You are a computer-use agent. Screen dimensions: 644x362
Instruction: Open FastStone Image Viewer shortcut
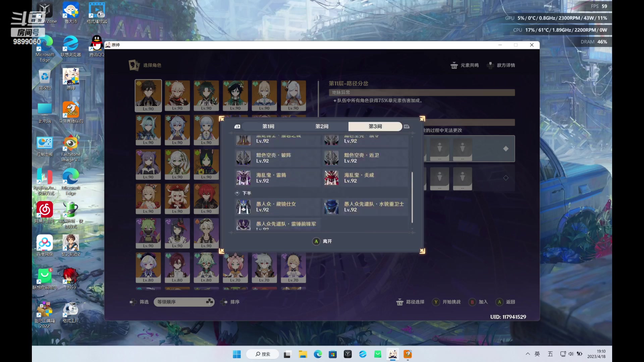click(x=71, y=149)
